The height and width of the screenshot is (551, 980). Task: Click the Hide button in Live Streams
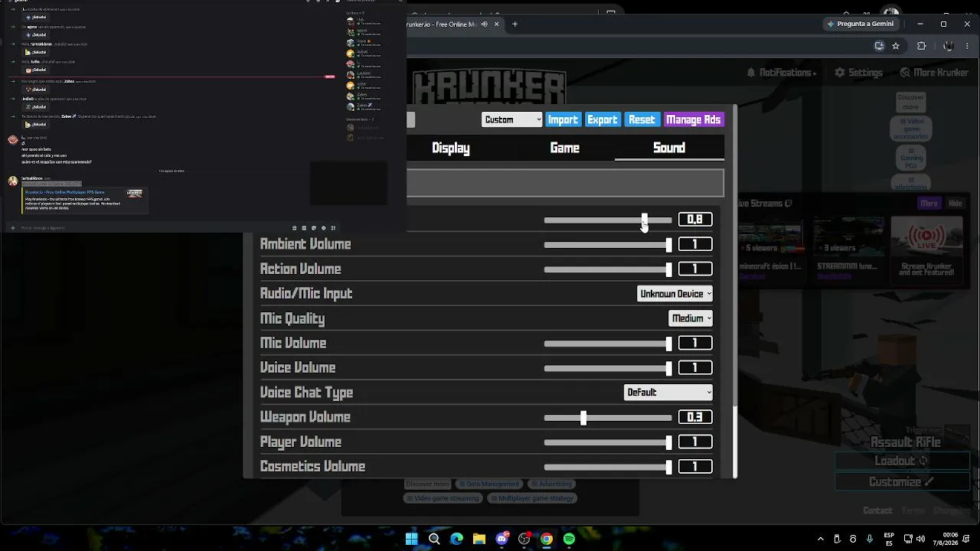coord(955,204)
